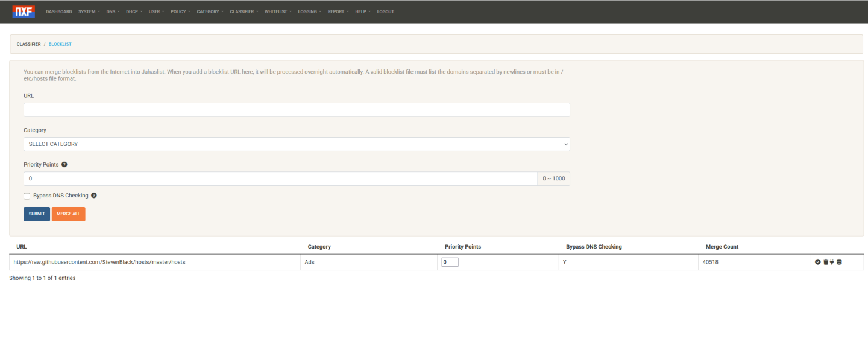Viewport: 868px width, 341px height.
Task: Open the Select Category dropdown
Action: (x=297, y=144)
